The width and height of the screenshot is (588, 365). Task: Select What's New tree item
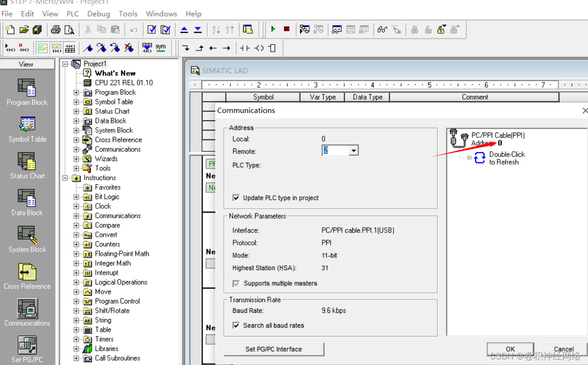pos(115,73)
